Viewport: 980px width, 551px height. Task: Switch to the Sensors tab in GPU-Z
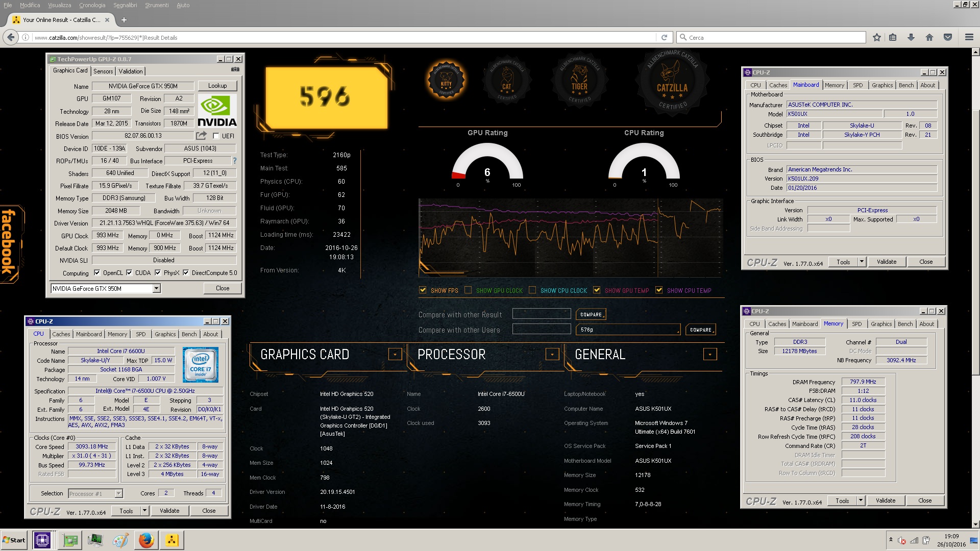(x=103, y=71)
